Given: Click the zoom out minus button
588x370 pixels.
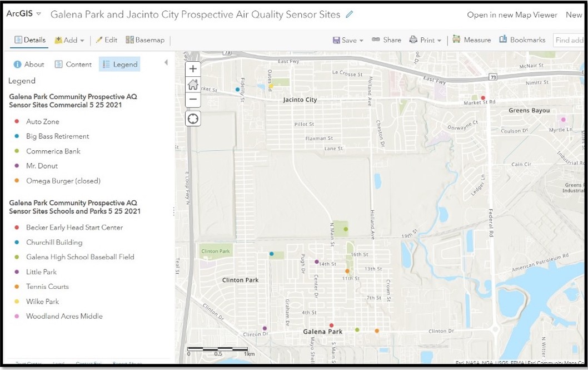Looking at the screenshot, I should [193, 100].
